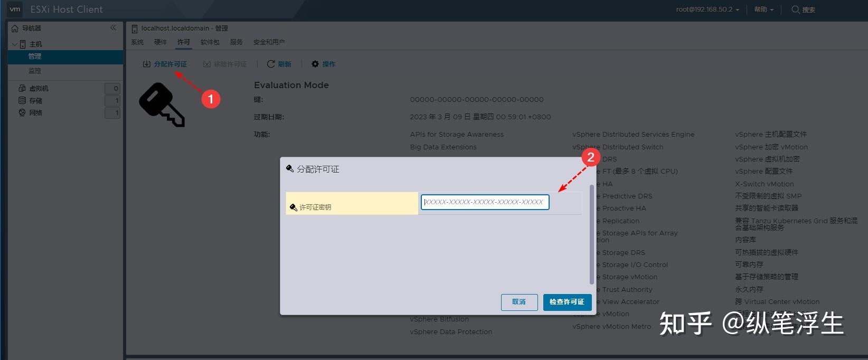This screenshot has height=360, width=868.
Task: Click Big Data Extensions feature
Action: pos(443,147)
